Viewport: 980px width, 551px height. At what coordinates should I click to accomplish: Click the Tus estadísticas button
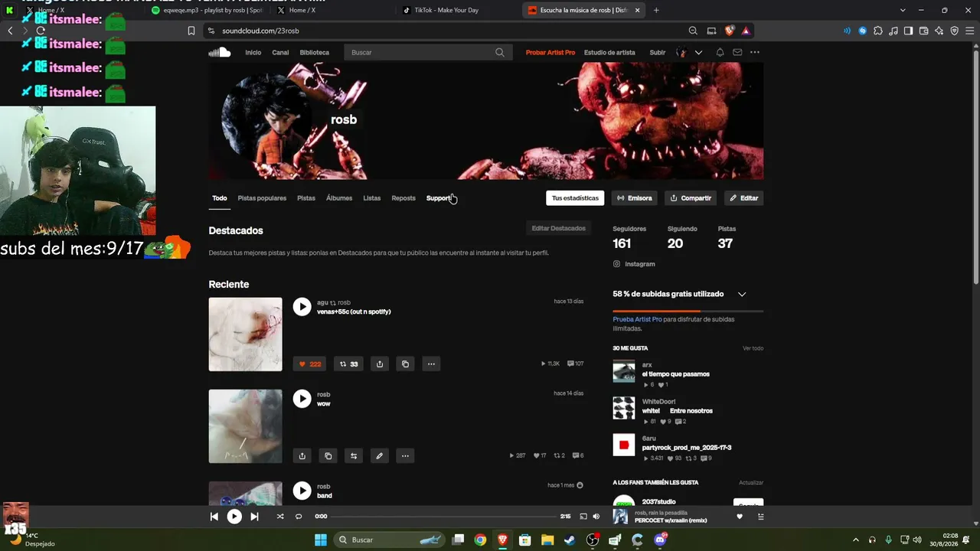point(575,198)
